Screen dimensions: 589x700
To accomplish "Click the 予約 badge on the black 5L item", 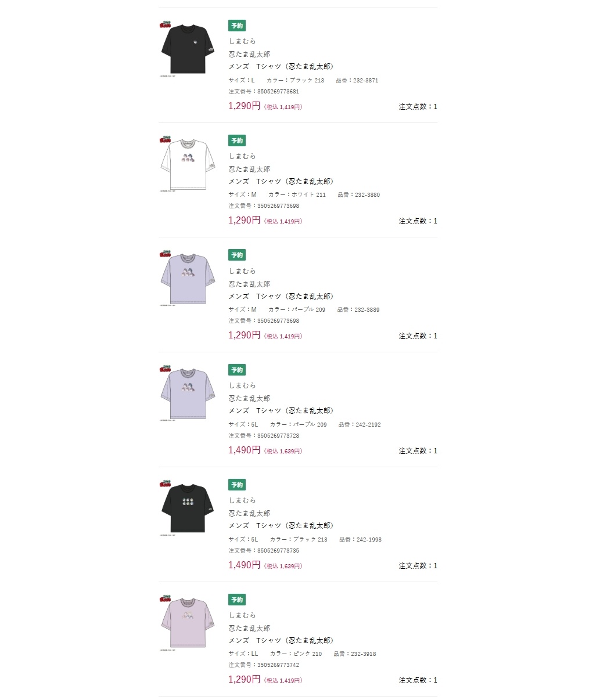I will tap(237, 485).
